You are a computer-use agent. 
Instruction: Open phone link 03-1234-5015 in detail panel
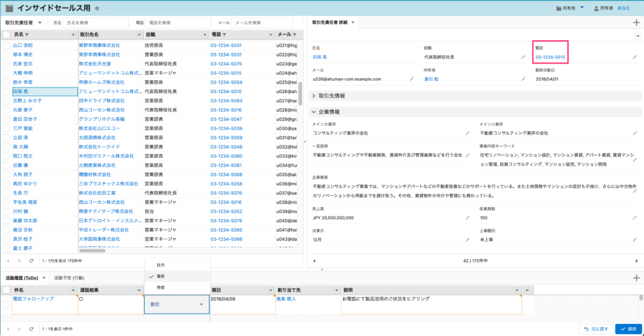(x=550, y=57)
